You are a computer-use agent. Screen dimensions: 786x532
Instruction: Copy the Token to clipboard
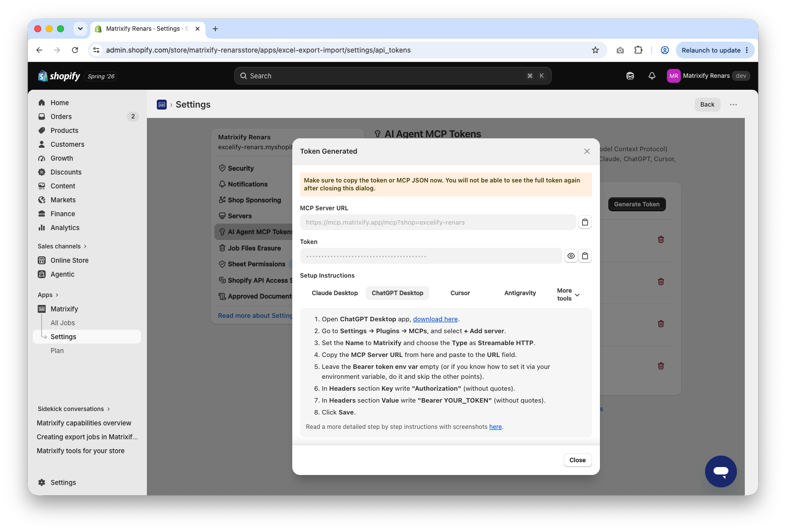(x=585, y=256)
